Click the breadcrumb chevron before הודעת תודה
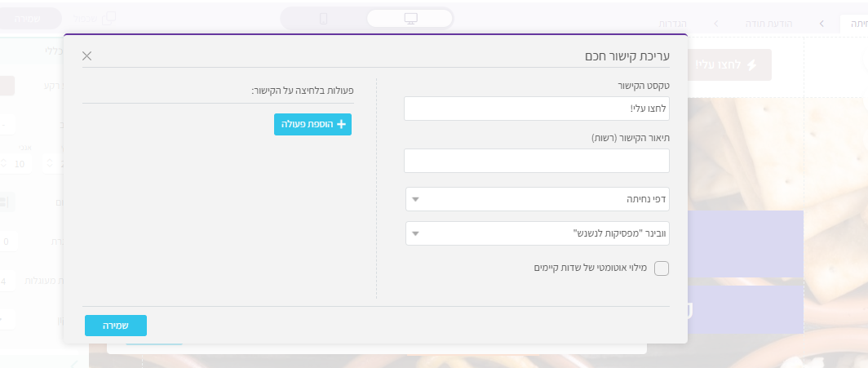Image resolution: width=868 pixels, height=368 pixels. 821,24
